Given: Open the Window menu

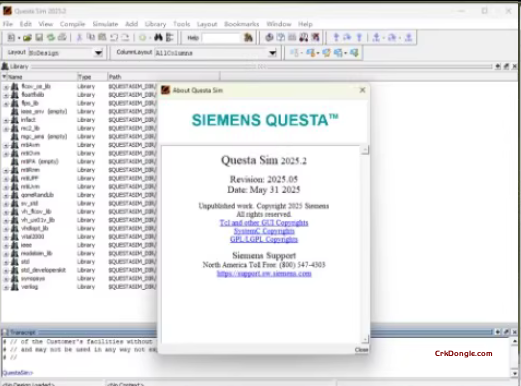Looking at the screenshot, I should click(279, 24).
